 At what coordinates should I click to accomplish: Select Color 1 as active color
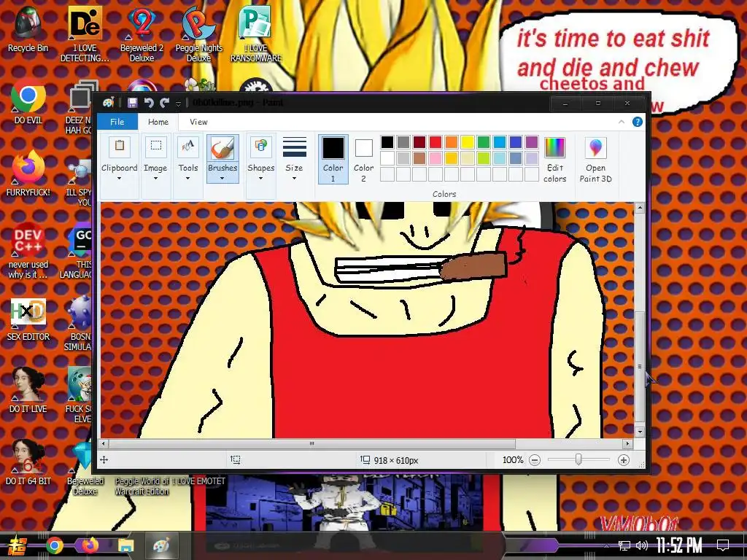coord(333,159)
